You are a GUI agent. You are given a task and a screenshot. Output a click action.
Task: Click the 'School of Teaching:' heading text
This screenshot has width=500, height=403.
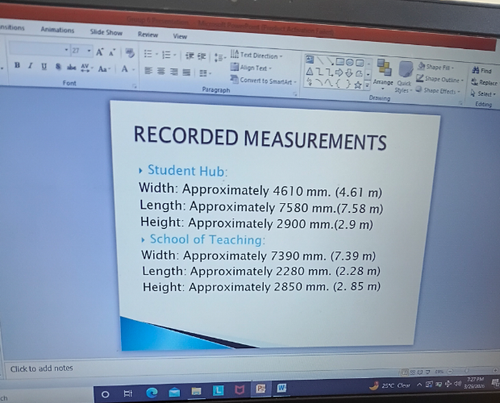click(x=207, y=239)
